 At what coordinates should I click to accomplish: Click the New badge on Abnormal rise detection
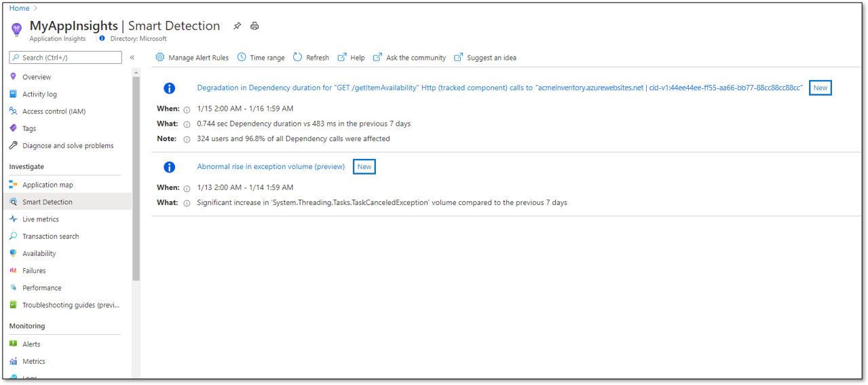[364, 166]
